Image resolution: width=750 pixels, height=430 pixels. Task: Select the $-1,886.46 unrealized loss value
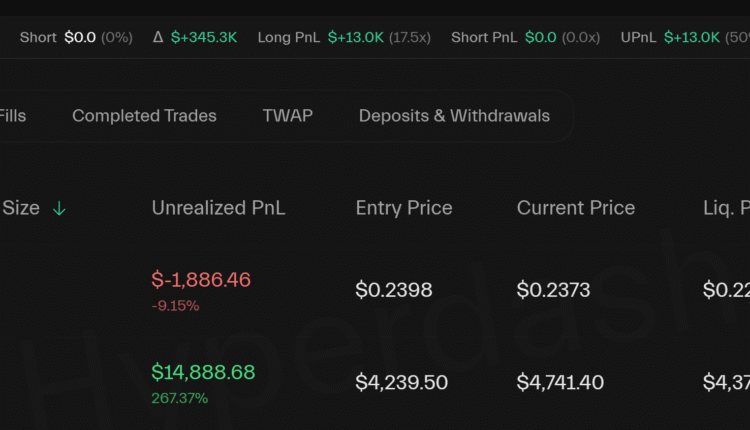tap(201, 280)
